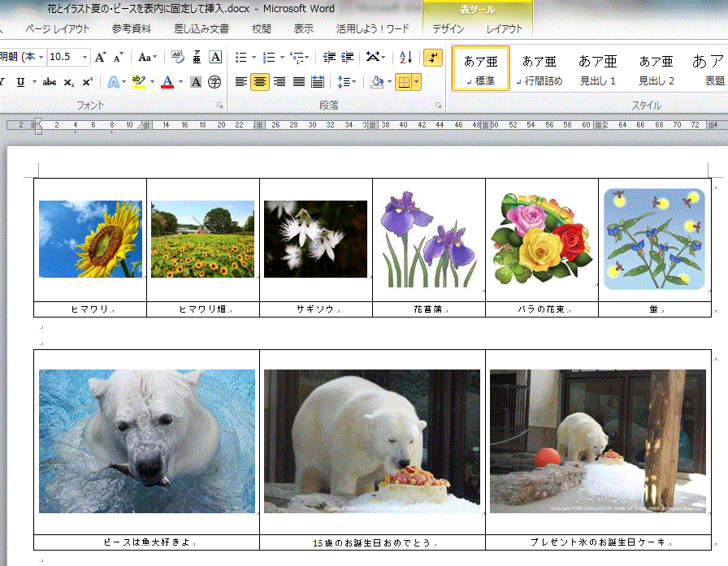Click the enclosed character icon

pyautogui.click(x=214, y=82)
